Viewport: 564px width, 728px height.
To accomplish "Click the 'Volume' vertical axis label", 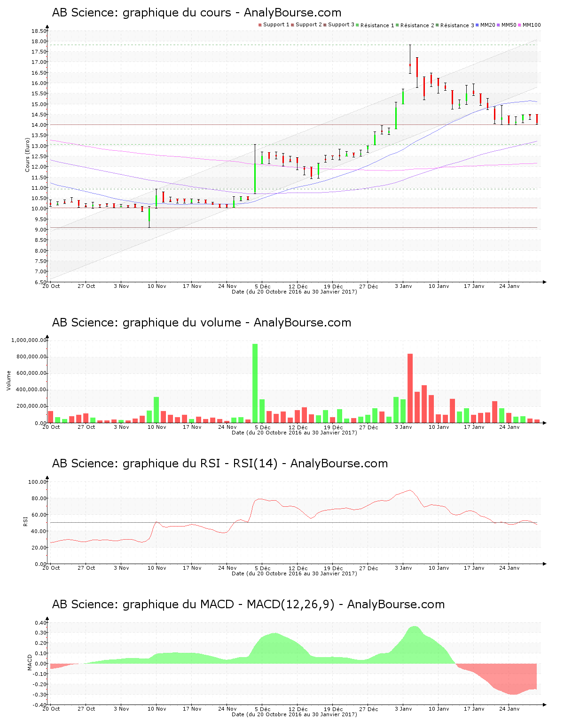I will tap(9, 380).
